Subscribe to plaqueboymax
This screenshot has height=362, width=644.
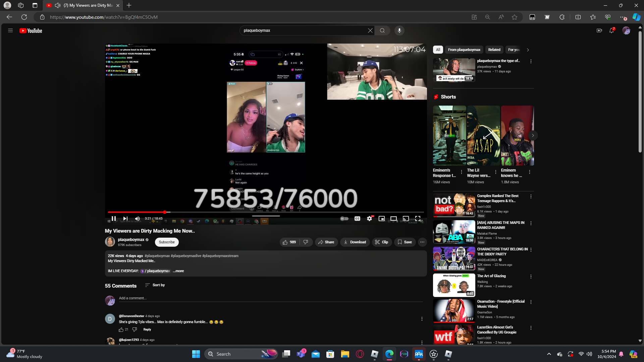167,242
